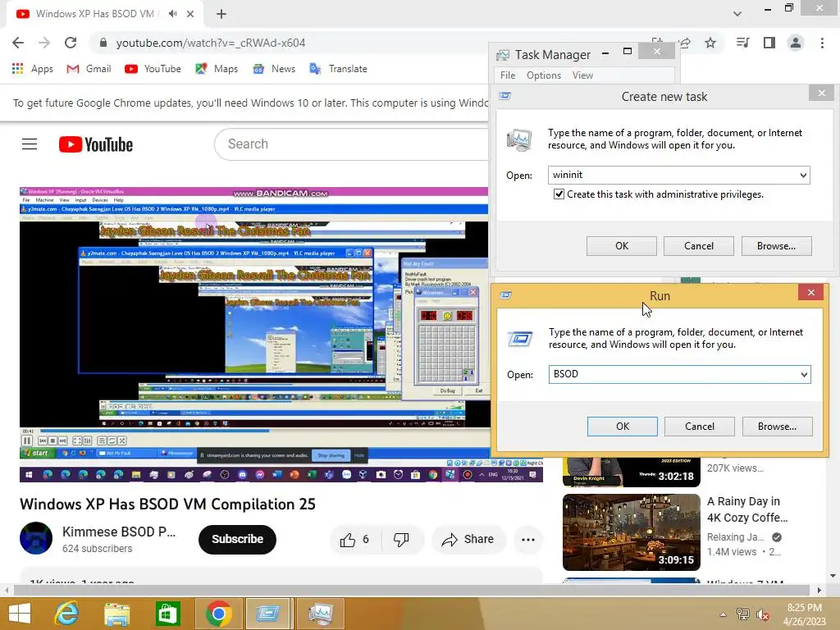Reload the YouTube page
This screenshot has width=840, height=630.
point(71,43)
